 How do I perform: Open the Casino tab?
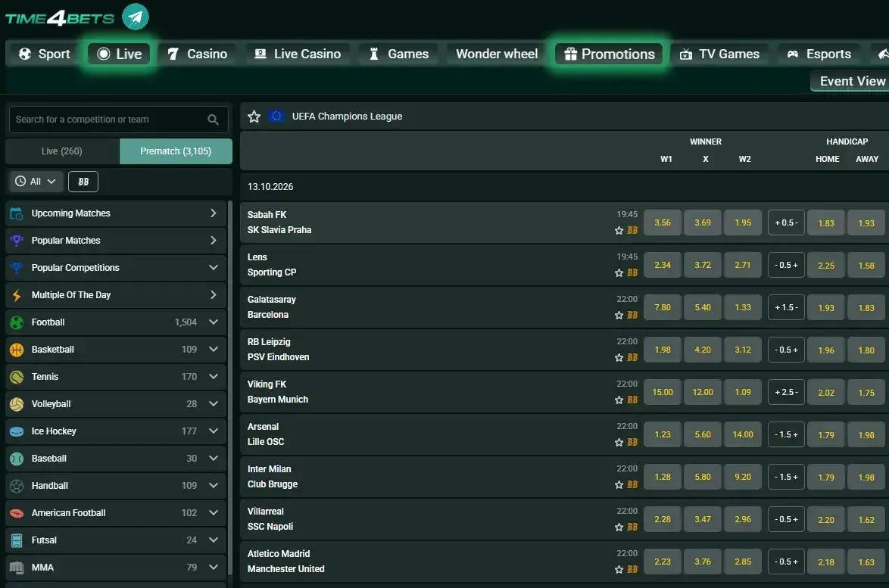[198, 54]
